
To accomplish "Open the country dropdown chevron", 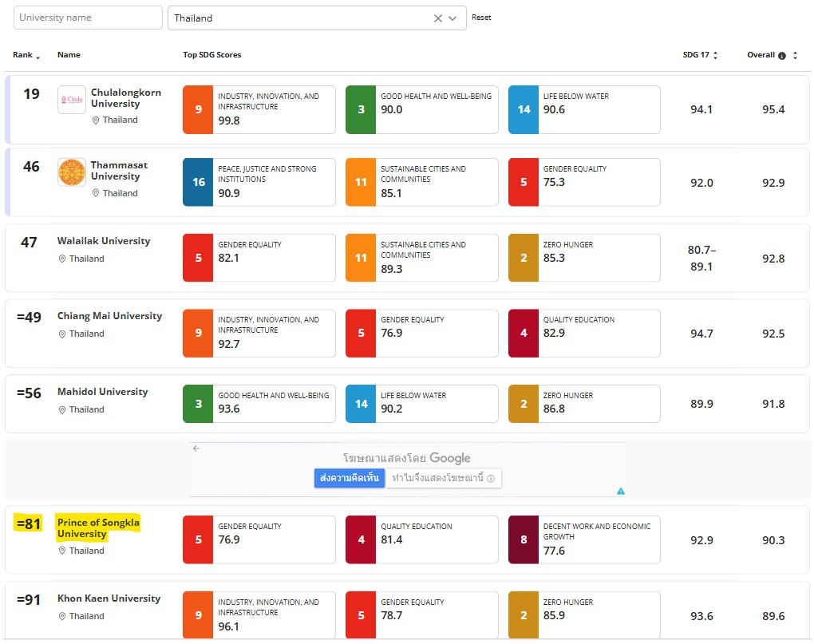I will click(x=452, y=18).
